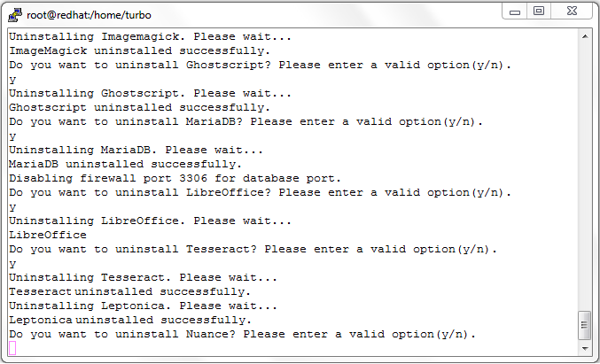Viewport: 600px width, 364px height.
Task: Close the root@redhat terminal window
Action: point(572,12)
